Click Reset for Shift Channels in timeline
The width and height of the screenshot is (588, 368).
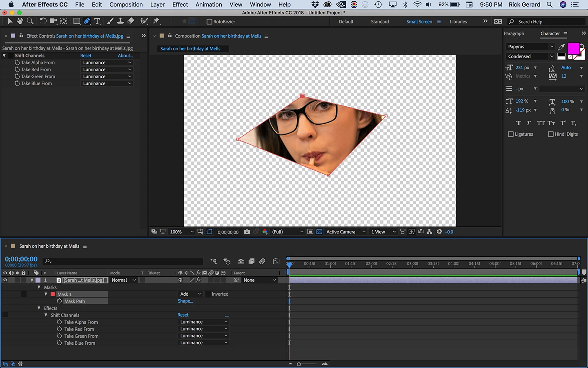(x=183, y=315)
